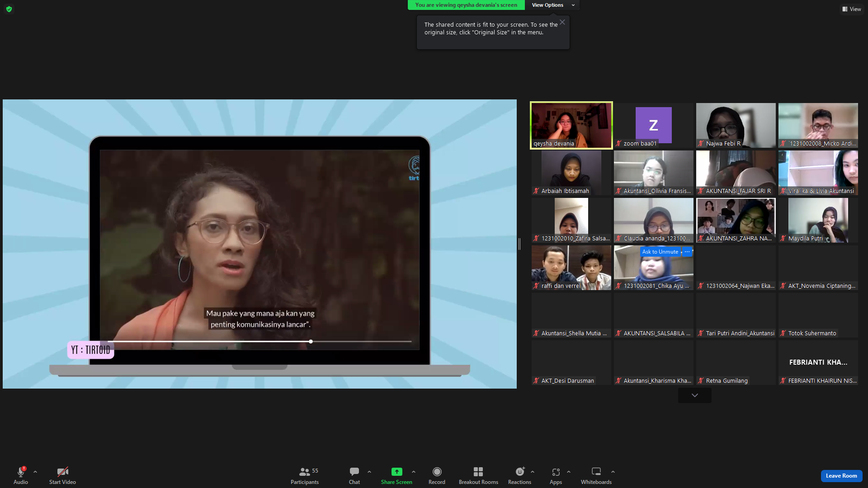868x488 pixels.
Task: Select Totok Suhermanto's participant tile
Action: (x=818, y=315)
